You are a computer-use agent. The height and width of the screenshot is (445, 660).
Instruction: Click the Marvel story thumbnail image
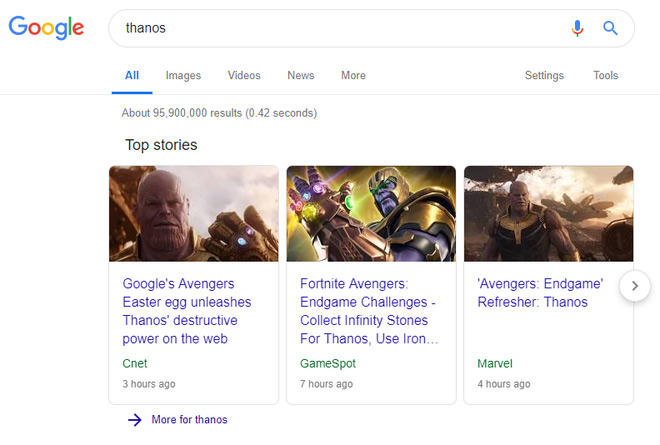click(548, 214)
